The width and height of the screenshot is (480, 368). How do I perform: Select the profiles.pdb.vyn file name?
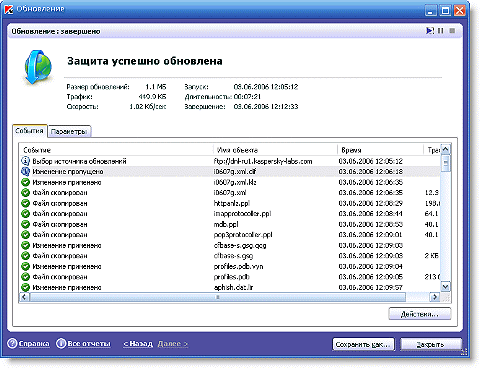tap(238, 266)
